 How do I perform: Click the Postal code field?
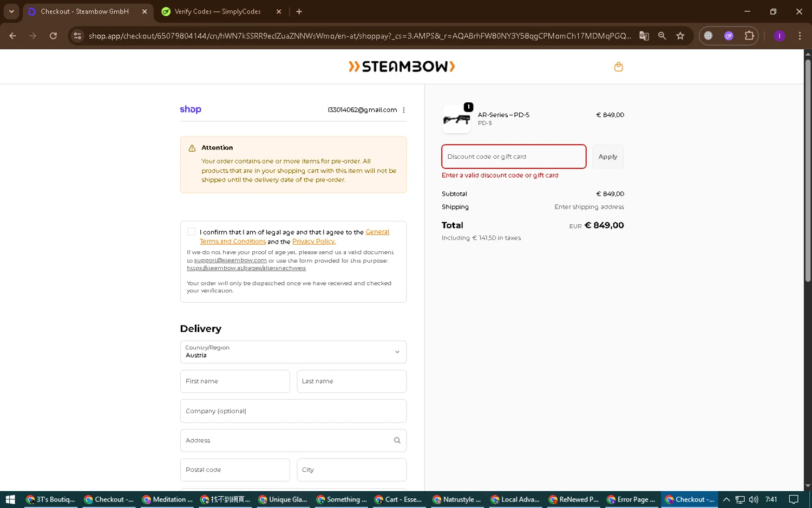click(x=235, y=470)
